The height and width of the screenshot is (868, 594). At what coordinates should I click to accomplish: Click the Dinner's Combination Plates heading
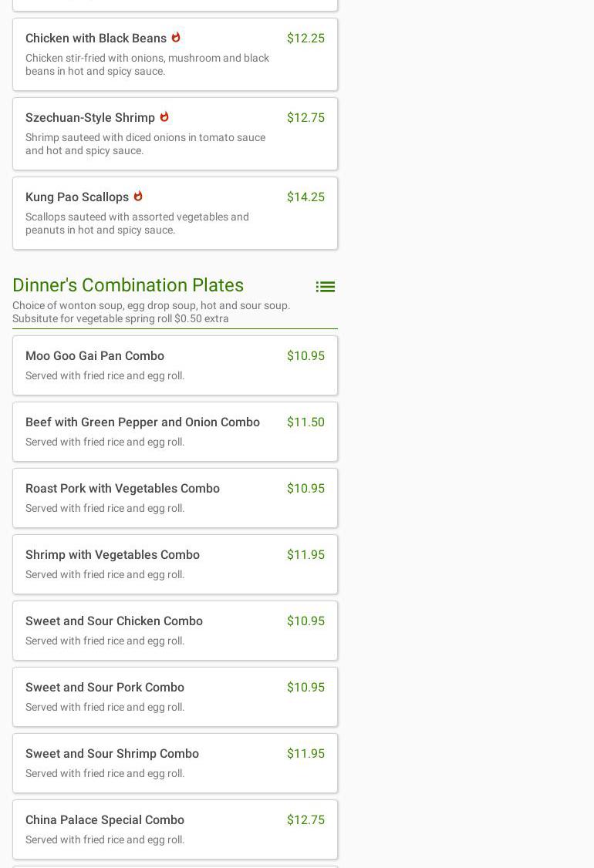pyautogui.click(x=128, y=285)
